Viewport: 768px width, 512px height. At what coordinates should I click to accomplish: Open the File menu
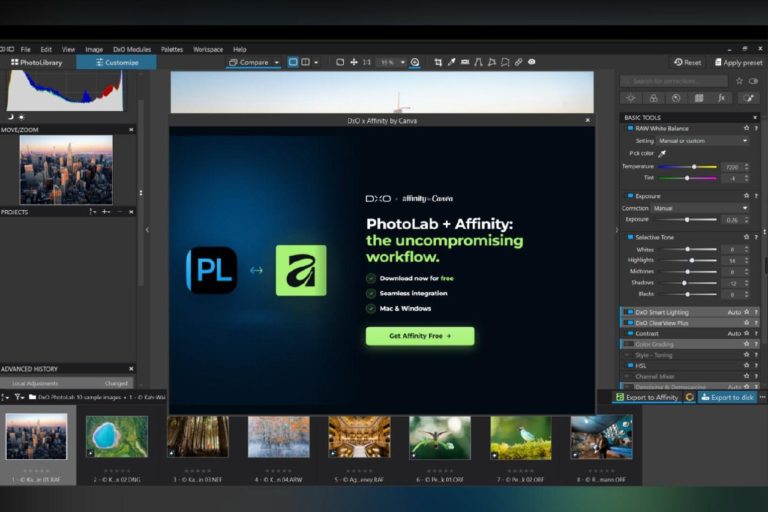(25, 49)
